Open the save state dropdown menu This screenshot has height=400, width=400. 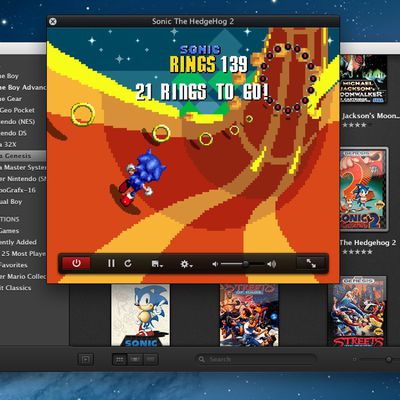click(x=157, y=264)
